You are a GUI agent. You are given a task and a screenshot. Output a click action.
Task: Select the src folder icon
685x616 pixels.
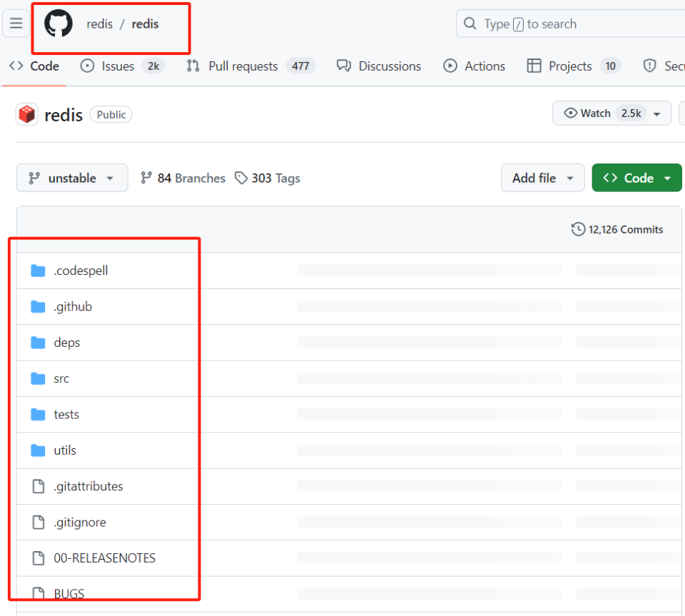point(38,378)
